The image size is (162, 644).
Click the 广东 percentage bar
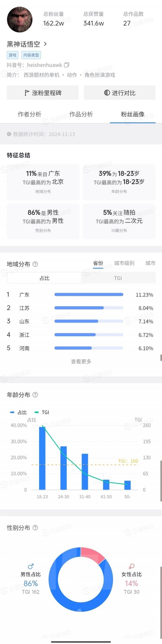point(89,295)
